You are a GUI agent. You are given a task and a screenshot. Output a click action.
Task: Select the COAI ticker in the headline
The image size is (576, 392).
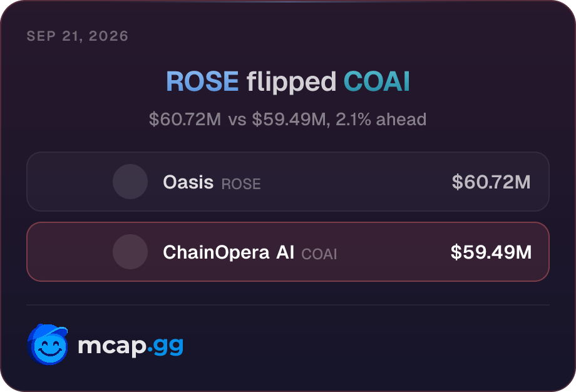[x=376, y=81]
